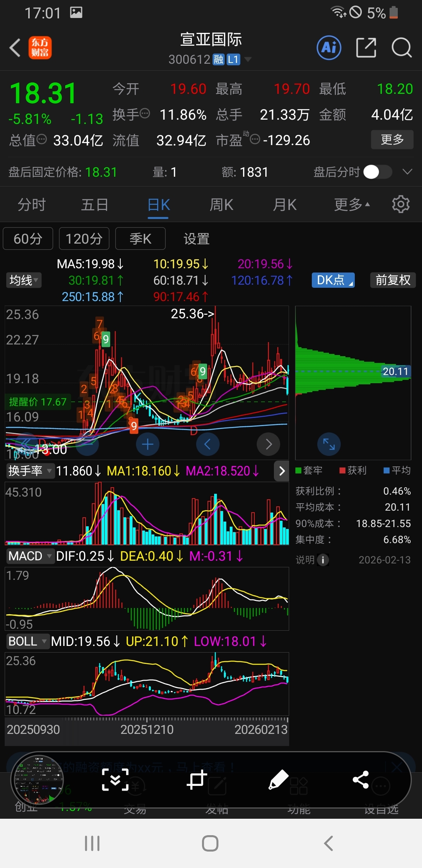Go back with the top-left arrow
422x868 pixels.
tap(15, 48)
